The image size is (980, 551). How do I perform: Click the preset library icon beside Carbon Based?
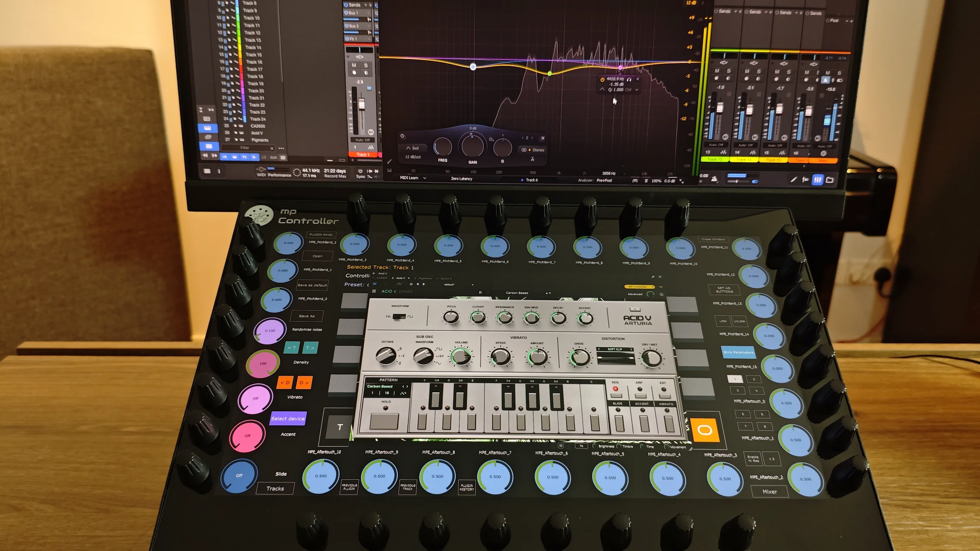[x=480, y=293]
